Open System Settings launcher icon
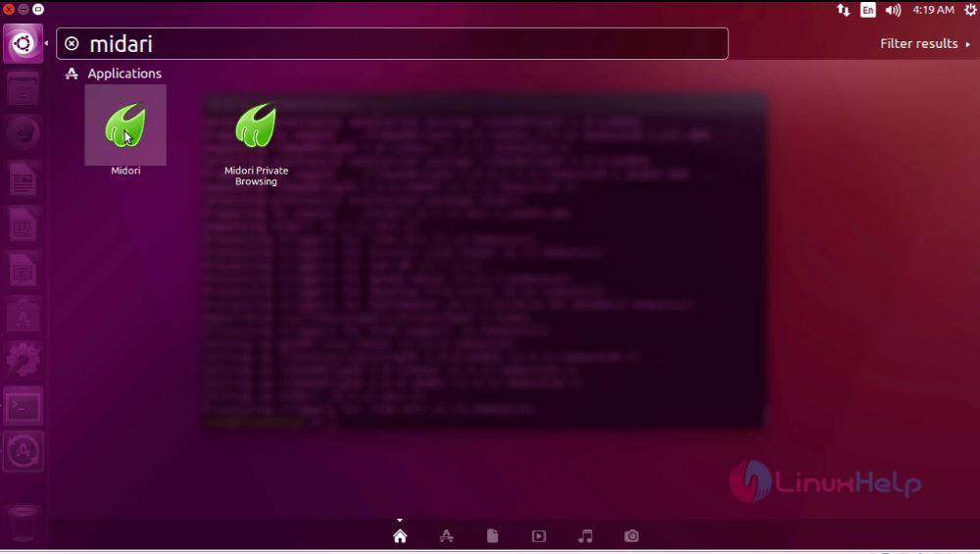 point(24,361)
